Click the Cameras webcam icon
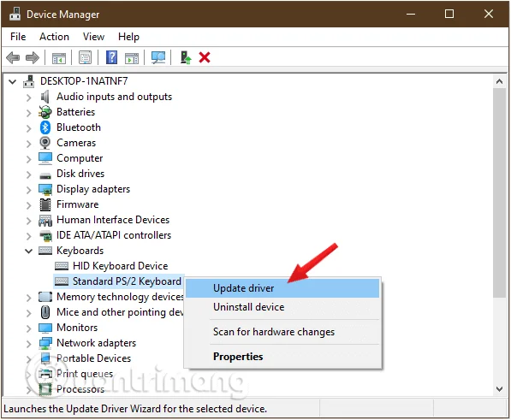 [45, 143]
